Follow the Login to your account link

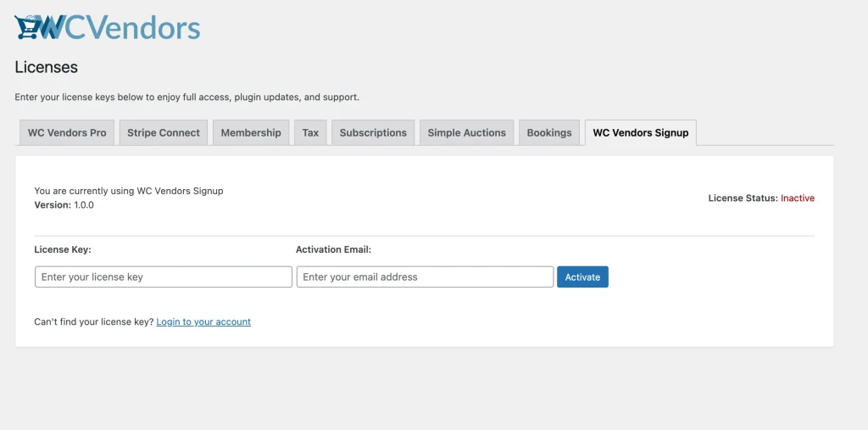203,322
